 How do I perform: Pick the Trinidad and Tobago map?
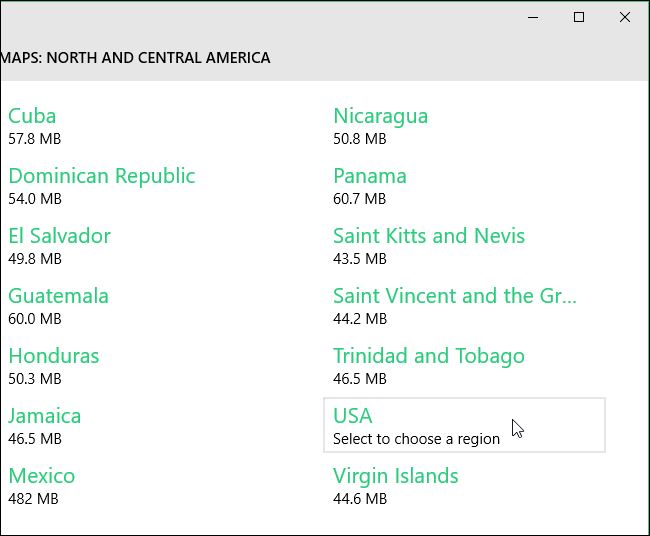tap(429, 356)
